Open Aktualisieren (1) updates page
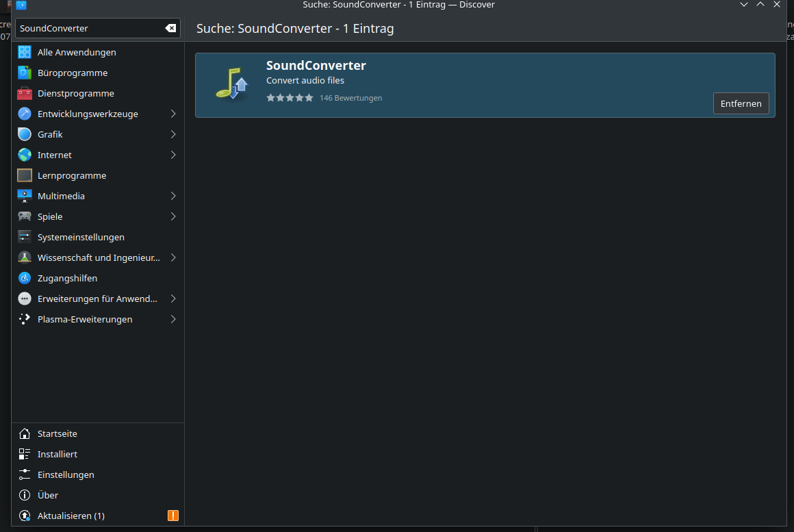794x532 pixels. [x=98, y=516]
